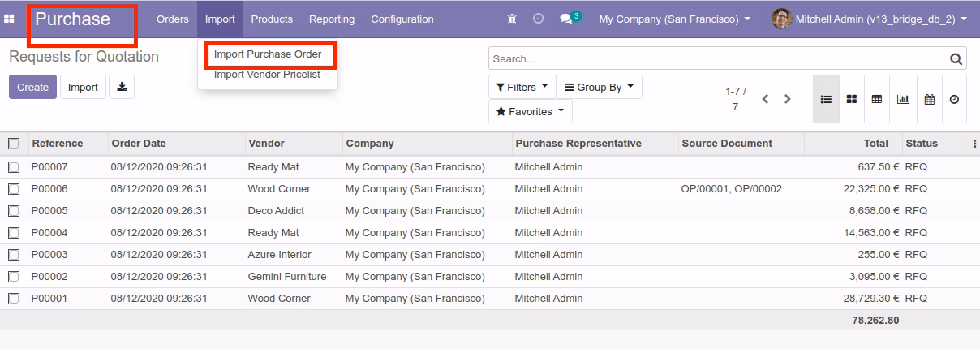980x349 pixels.
Task: Click the grand total 78,262.80
Action: tap(875, 321)
